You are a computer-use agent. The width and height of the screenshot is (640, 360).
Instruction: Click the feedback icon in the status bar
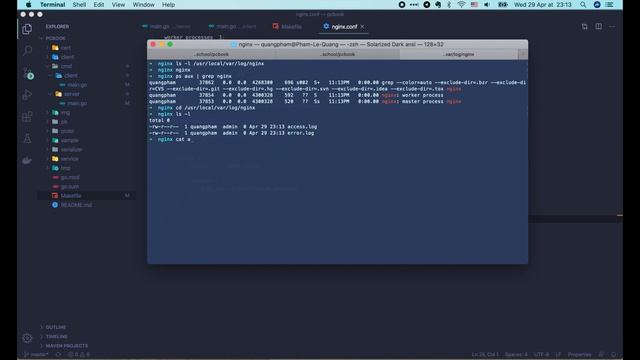(601, 355)
